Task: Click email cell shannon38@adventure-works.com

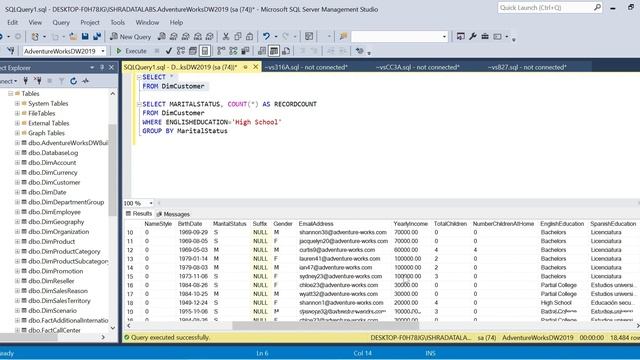Action: [x=343, y=232]
